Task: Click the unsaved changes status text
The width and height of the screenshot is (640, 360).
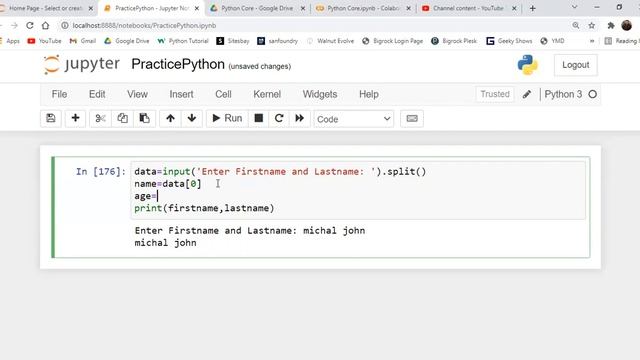Action: point(260,66)
